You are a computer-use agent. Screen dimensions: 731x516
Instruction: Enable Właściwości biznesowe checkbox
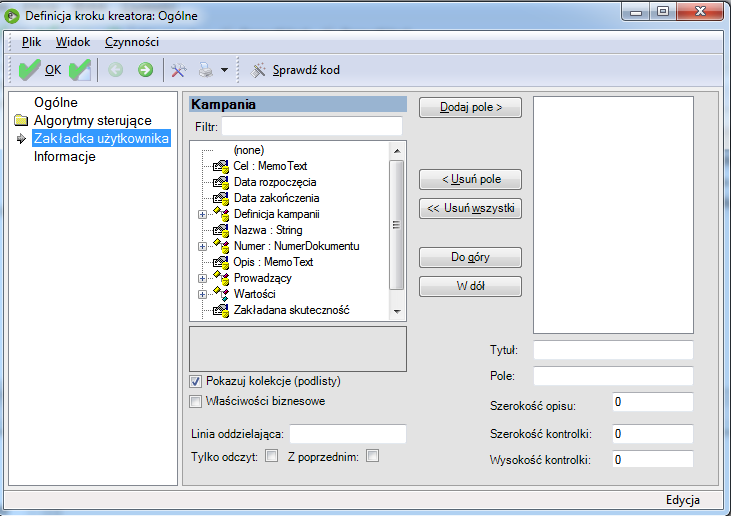(195, 401)
